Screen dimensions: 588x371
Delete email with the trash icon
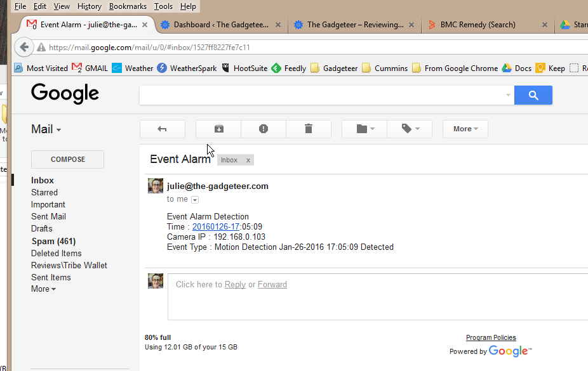pos(309,129)
